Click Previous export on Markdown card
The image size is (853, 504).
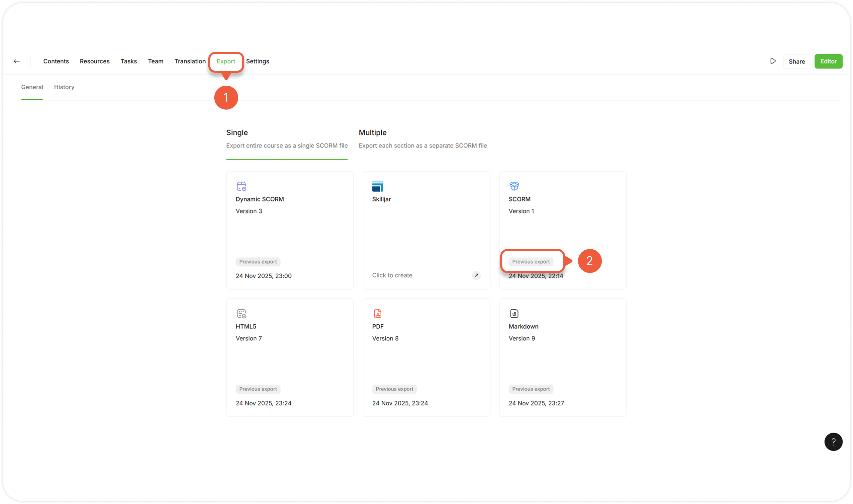pyautogui.click(x=530, y=389)
